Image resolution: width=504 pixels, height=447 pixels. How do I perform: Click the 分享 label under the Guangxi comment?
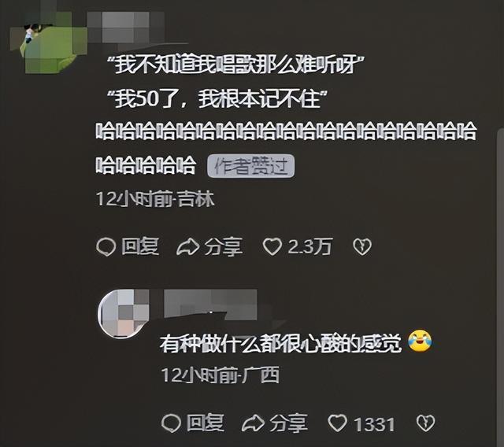pyautogui.click(x=289, y=423)
